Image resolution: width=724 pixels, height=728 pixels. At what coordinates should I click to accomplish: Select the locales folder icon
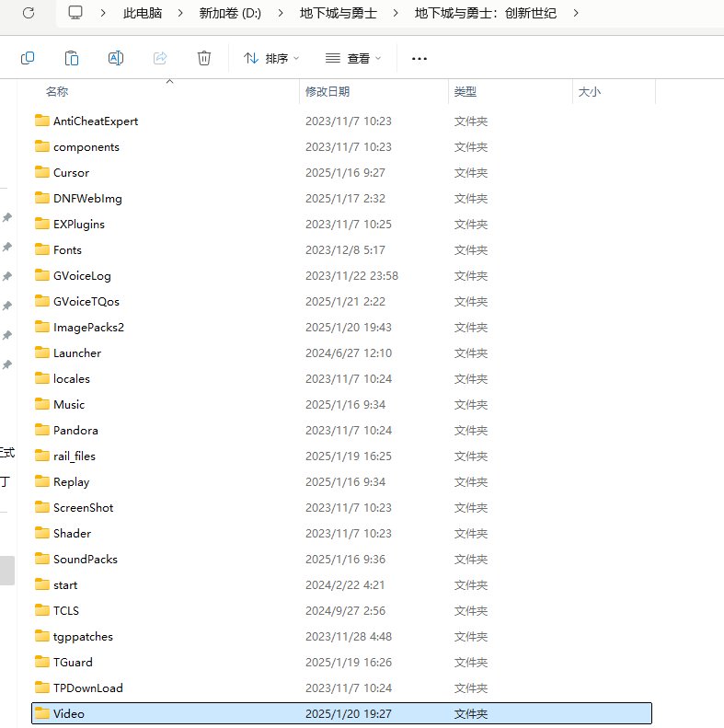click(x=42, y=378)
